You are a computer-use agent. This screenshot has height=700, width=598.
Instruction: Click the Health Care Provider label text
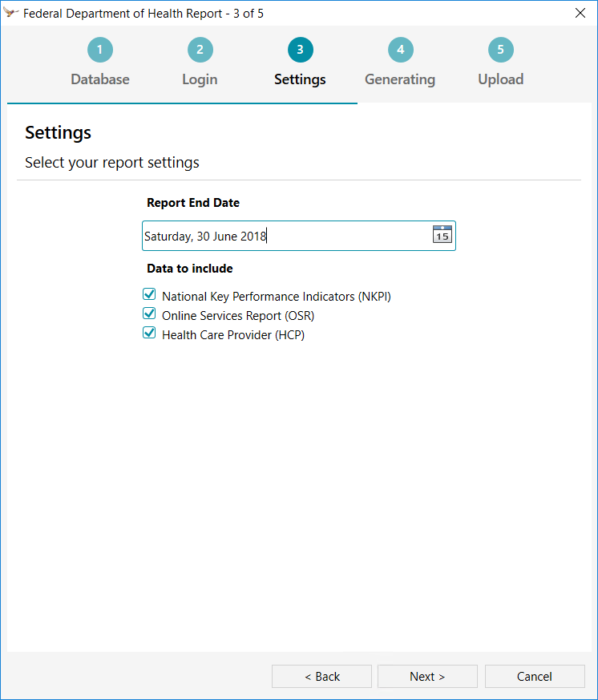(233, 335)
